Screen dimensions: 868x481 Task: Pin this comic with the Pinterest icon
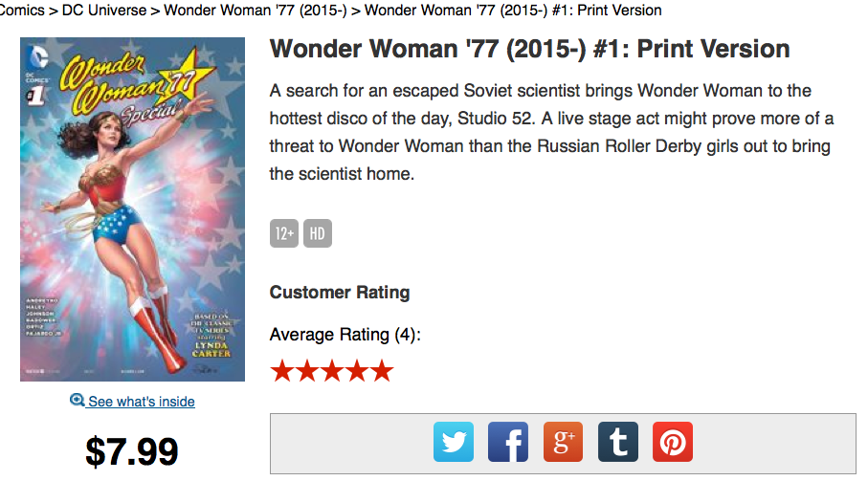672,443
